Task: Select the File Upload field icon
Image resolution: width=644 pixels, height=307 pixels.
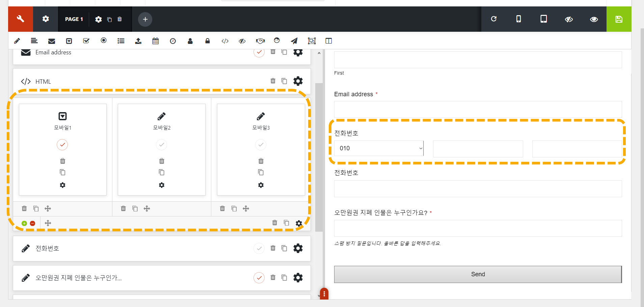Action: point(138,41)
